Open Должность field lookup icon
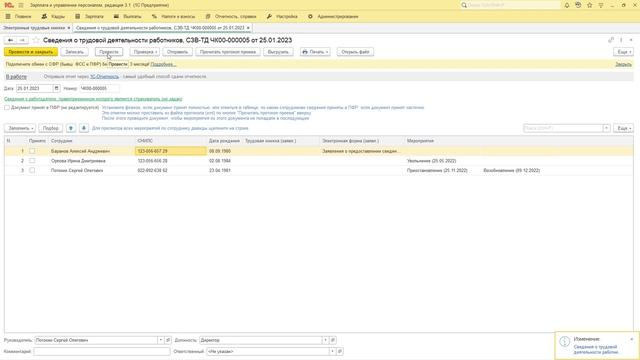This screenshot has width=640, height=360. (333, 340)
